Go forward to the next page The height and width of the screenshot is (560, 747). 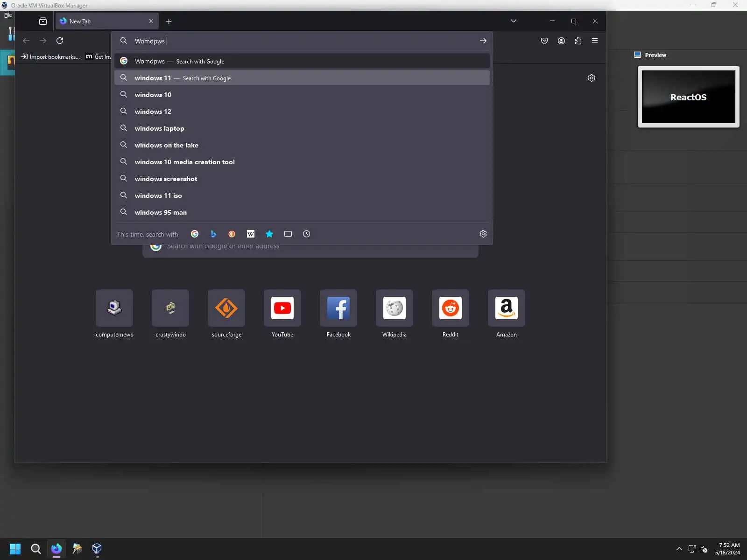click(x=43, y=41)
